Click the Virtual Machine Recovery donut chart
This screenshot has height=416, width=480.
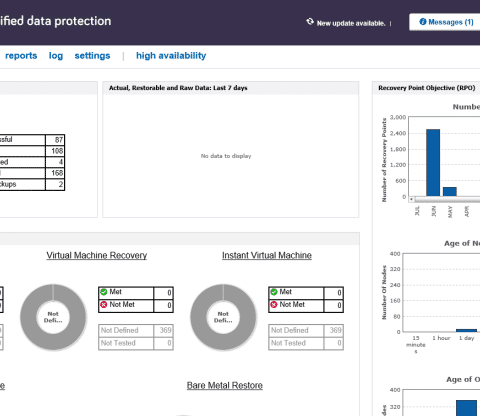[x=53, y=317]
